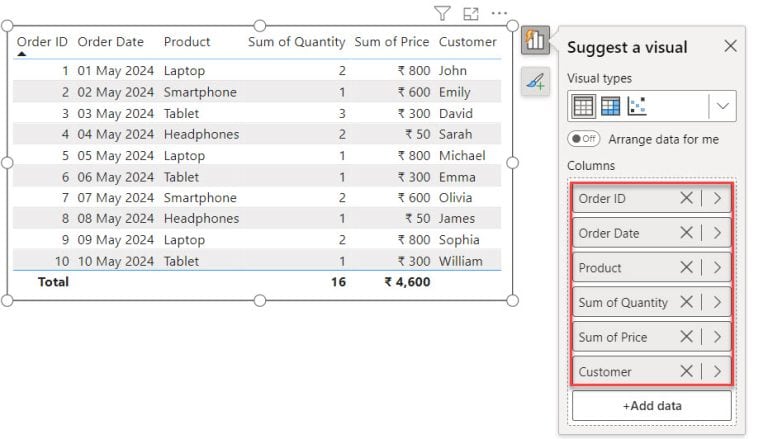
Task: Sort by Sum of Quantity column header
Action: [x=296, y=42]
